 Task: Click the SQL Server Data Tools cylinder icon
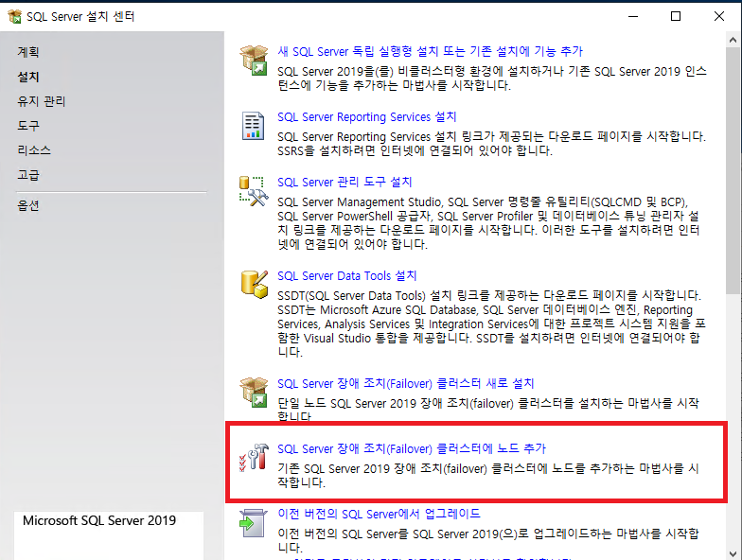click(254, 284)
